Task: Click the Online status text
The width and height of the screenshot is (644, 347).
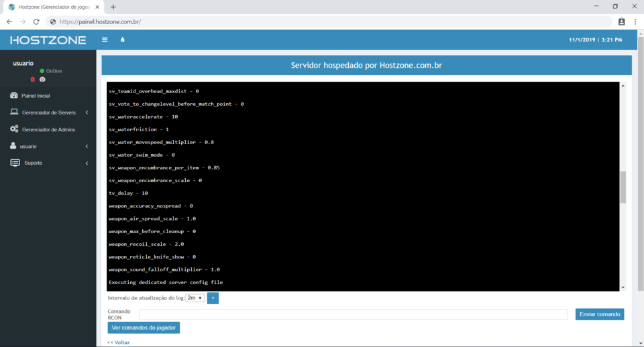Action: 54,71
